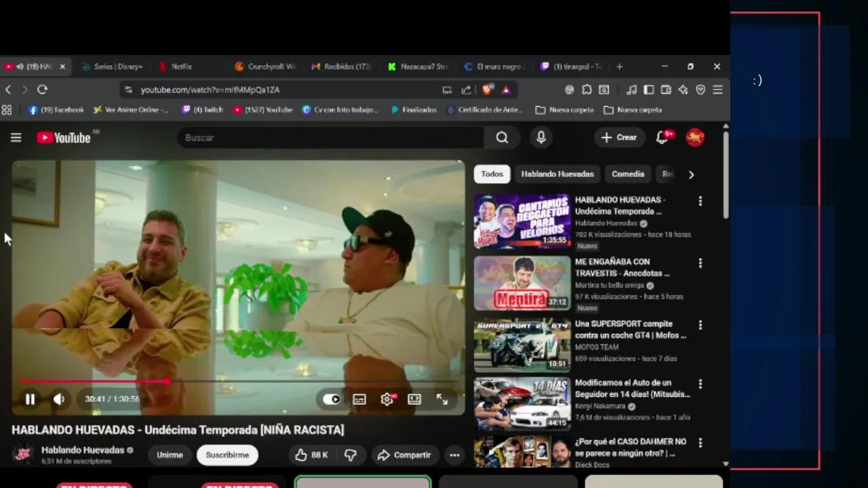Dislike the video
Viewport: 868px width, 488px height.
351,455
